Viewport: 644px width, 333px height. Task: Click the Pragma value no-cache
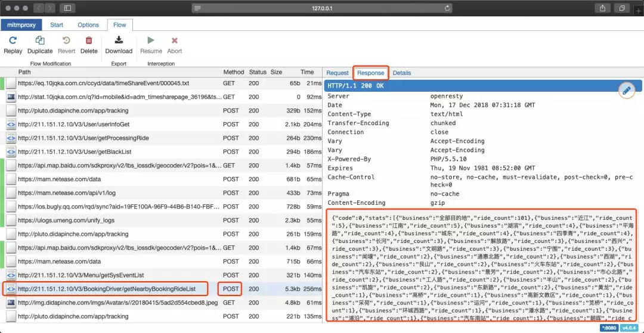point(444,194)
